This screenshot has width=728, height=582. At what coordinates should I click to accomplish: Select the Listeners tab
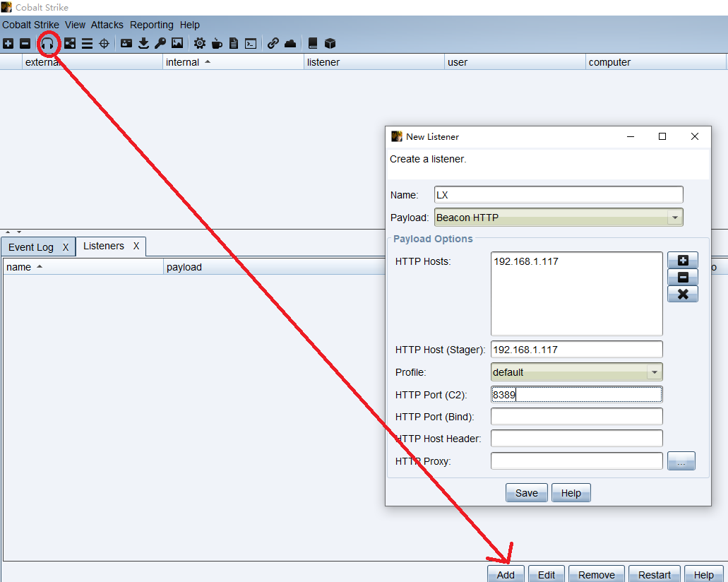104,247
